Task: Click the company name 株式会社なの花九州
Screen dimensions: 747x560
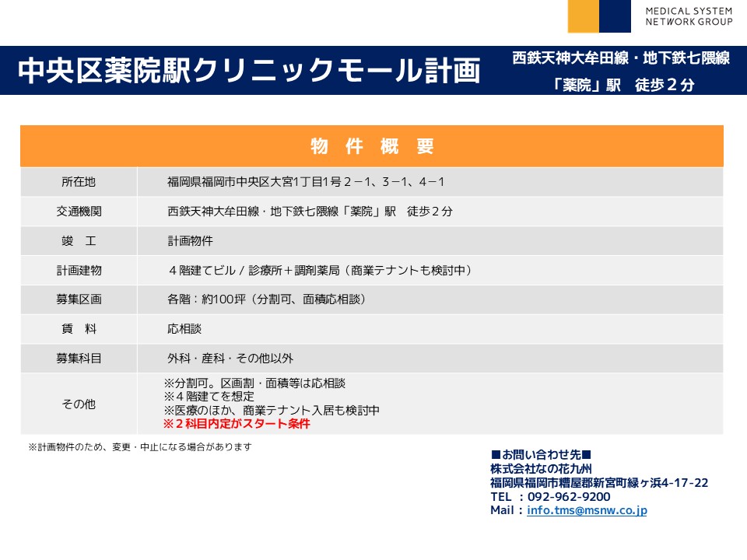Action: click(x=541, y=468)
